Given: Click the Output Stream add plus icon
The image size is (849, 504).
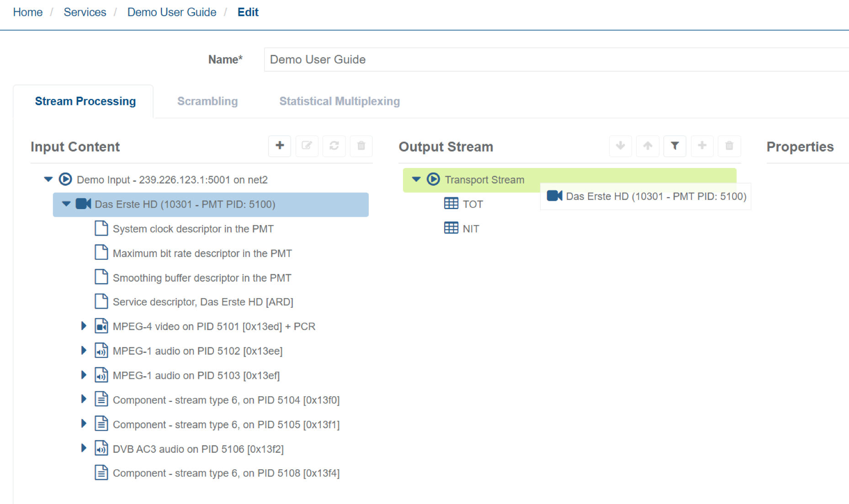Looking at the screenshot, I should coord(702,146).
